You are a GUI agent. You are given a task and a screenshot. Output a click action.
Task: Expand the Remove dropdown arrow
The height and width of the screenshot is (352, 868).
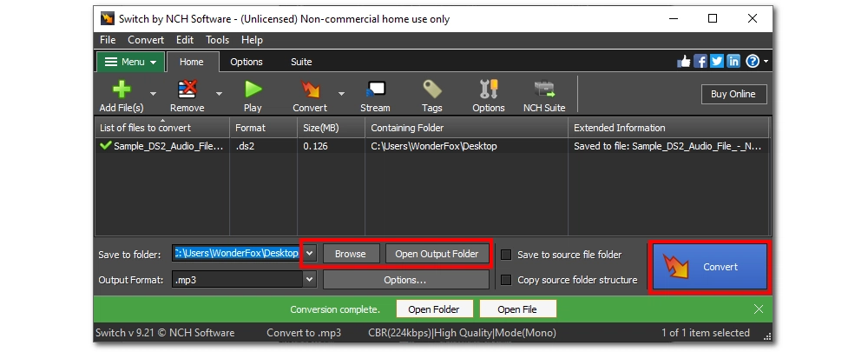219,94
